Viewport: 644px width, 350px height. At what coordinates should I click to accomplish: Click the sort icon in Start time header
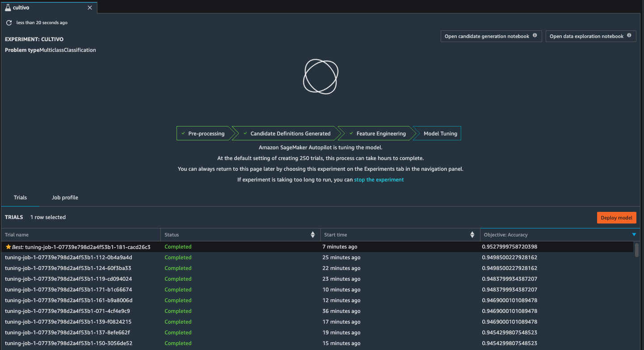472,235
